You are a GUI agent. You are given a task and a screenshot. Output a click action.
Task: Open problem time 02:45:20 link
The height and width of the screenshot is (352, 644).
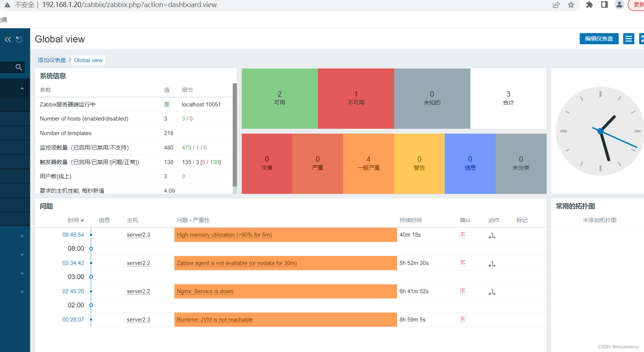point(73,291)
